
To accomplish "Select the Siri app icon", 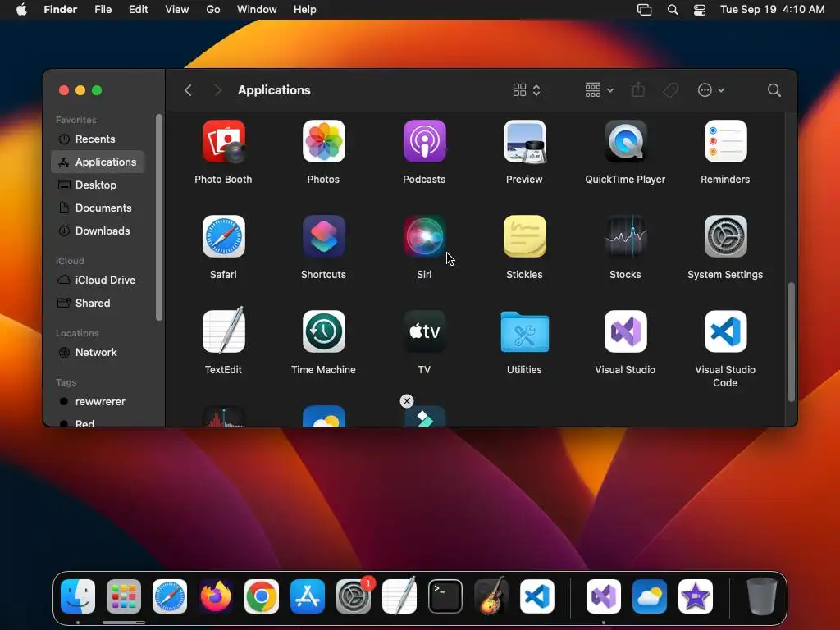I will coord(424,236).
